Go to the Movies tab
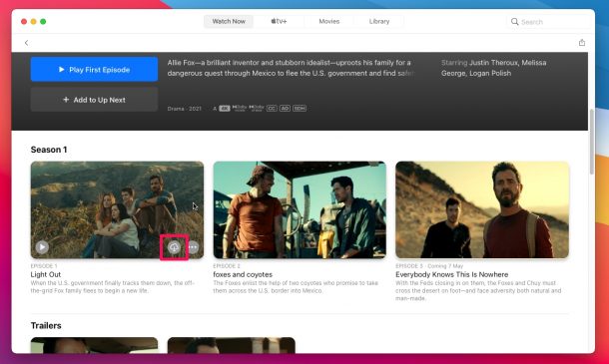 (x=329, y=21)
